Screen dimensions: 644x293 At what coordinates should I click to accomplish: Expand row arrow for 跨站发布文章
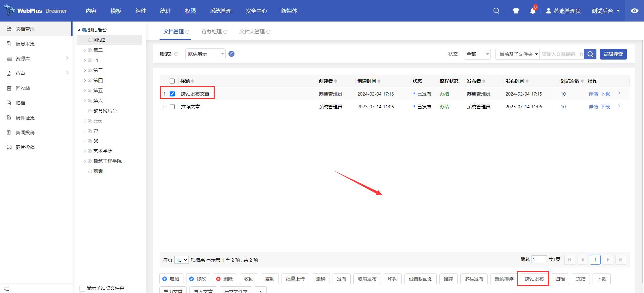[x=619, y=93]
